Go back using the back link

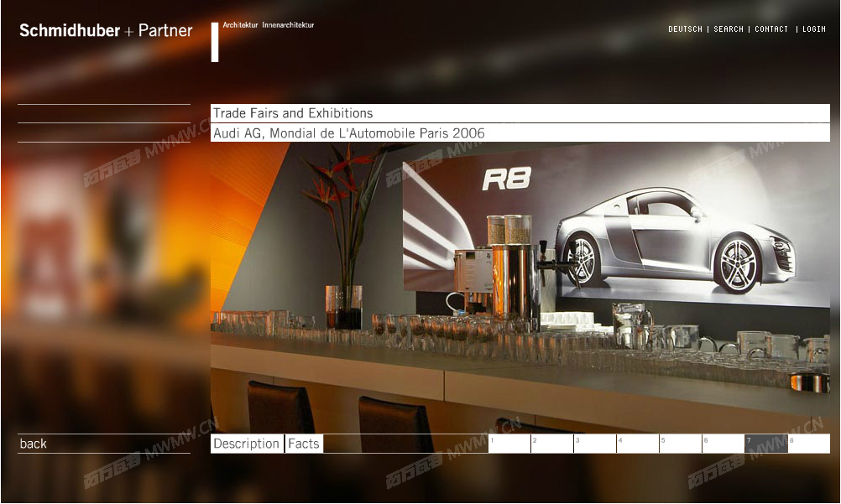point(34,444)
